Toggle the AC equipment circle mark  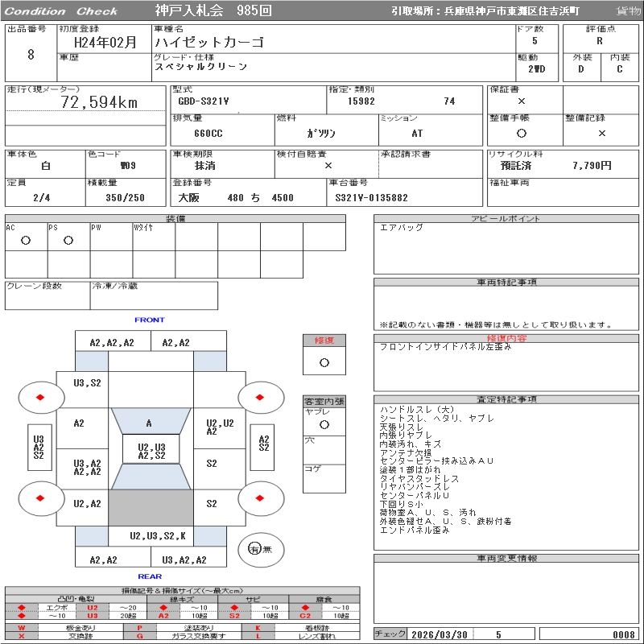click(x=26, y=241)
